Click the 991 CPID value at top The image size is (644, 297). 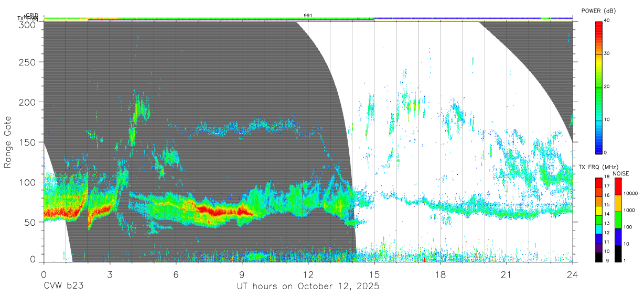coord(308,16)
